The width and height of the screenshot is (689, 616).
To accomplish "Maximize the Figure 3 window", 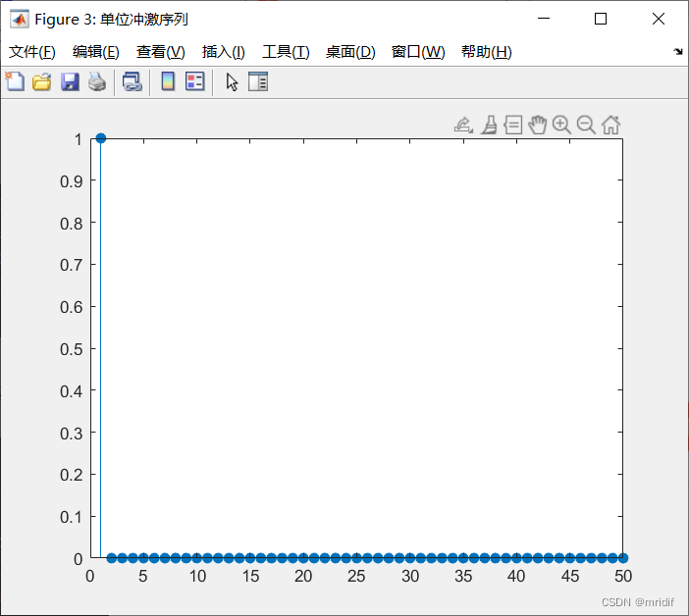I will [x=601, y=19].
